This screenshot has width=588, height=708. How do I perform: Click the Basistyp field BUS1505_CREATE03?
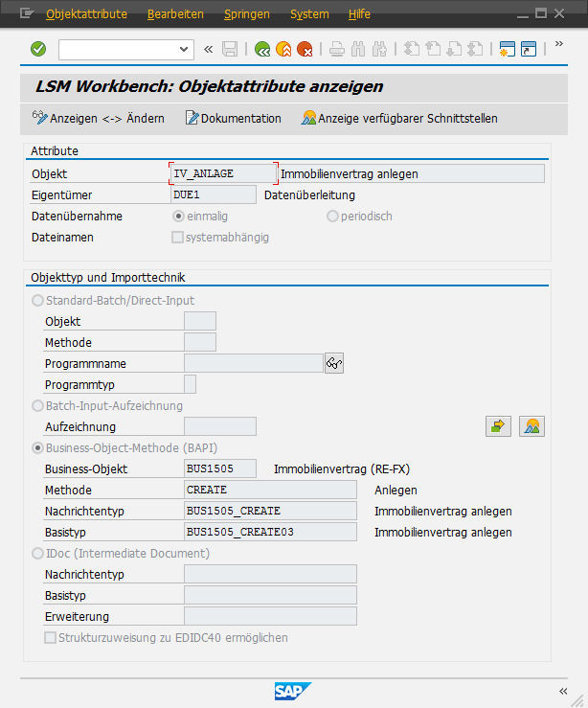270,532
